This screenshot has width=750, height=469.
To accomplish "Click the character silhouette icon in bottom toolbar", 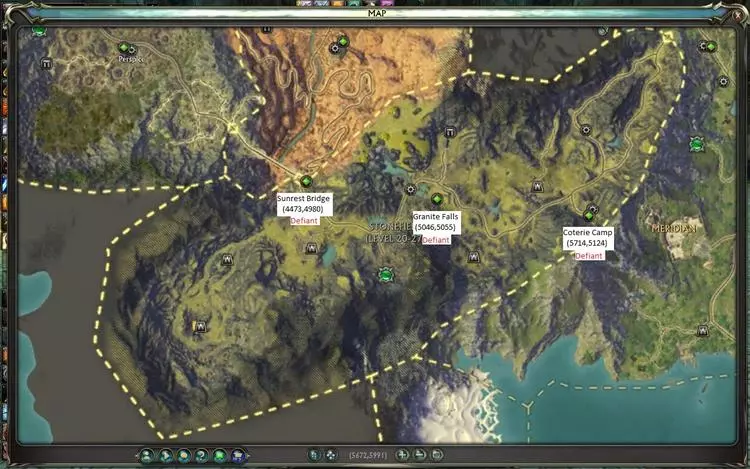I will pos(147,456).
